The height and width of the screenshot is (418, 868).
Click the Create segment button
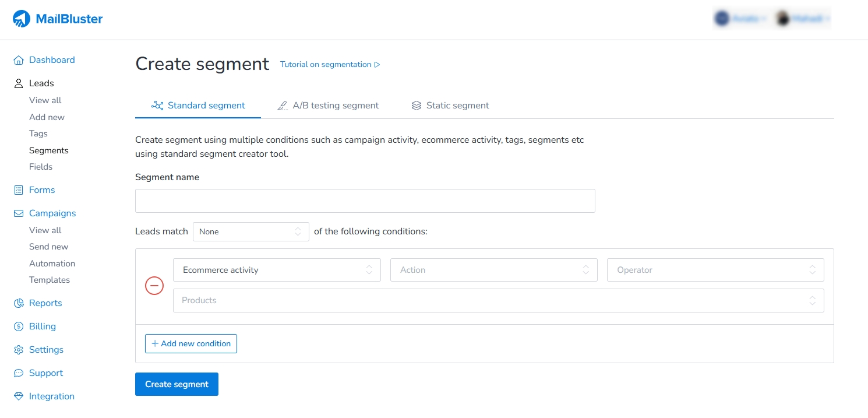point(177,384)
